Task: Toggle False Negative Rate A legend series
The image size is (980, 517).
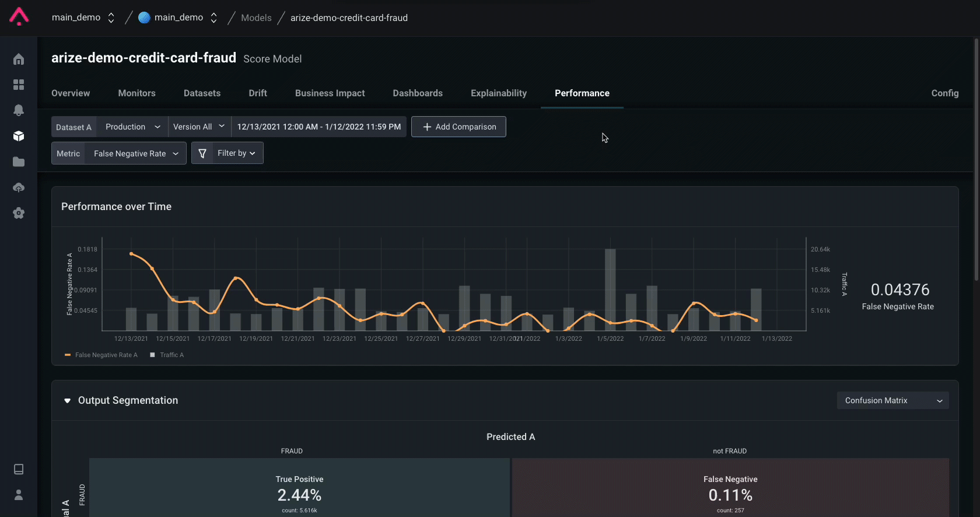Action: coord(101,355)
